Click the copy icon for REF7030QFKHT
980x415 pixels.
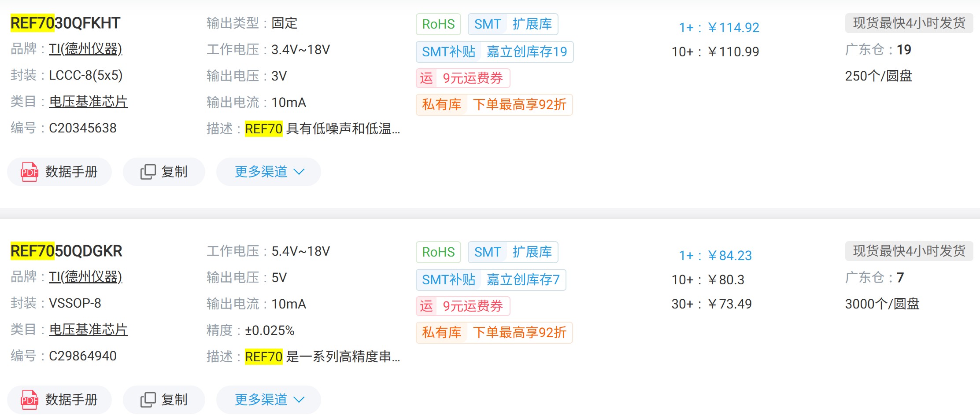pyautogui.click(x=148, y=172)
